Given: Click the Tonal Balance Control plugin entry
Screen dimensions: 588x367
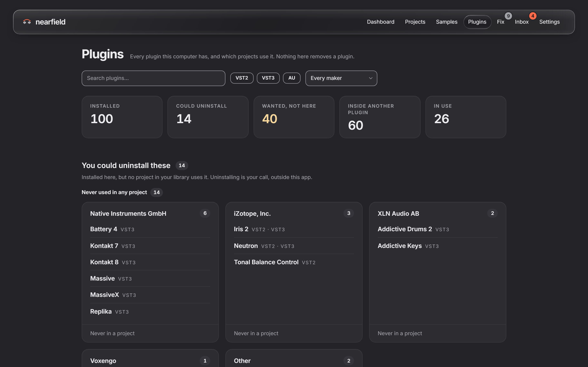Looking at the screenshot, I should [x=294, y=262].
